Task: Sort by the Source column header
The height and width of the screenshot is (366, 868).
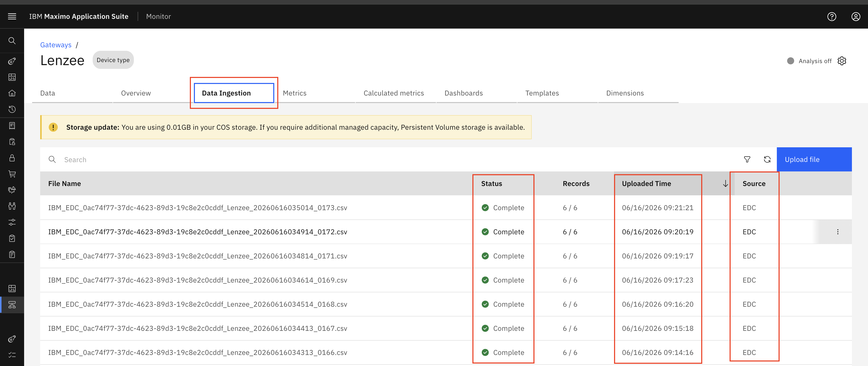Action: pyautogui.click(x=754, y=184)
